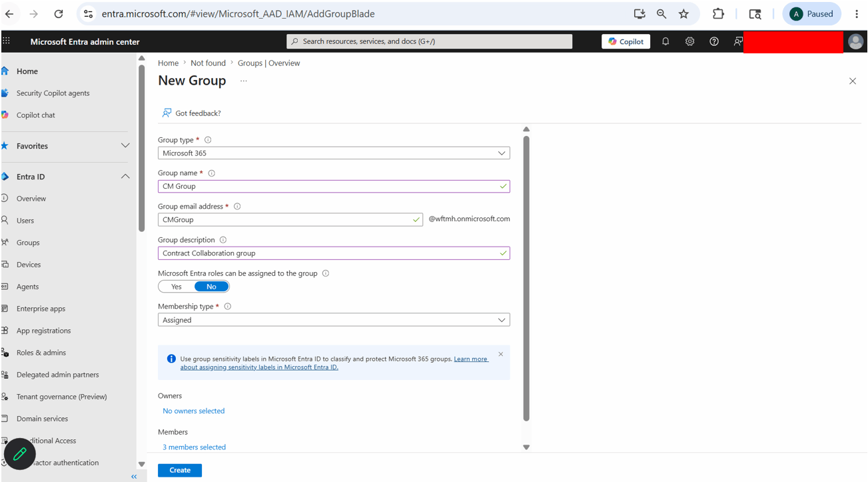The image size is (868, 482).
Task: Show info tooltip for Membership type
Action: coord(228,307)
